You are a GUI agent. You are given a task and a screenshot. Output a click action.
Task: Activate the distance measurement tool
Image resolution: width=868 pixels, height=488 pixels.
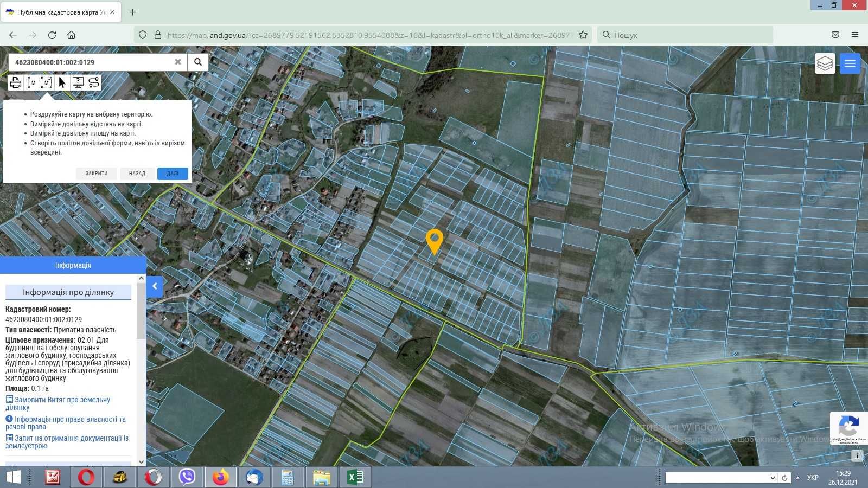pyautogui.click(x=31, y=82)
